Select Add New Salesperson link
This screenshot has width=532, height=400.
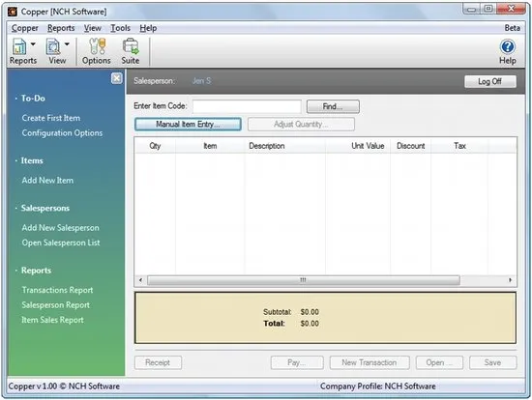60,228
